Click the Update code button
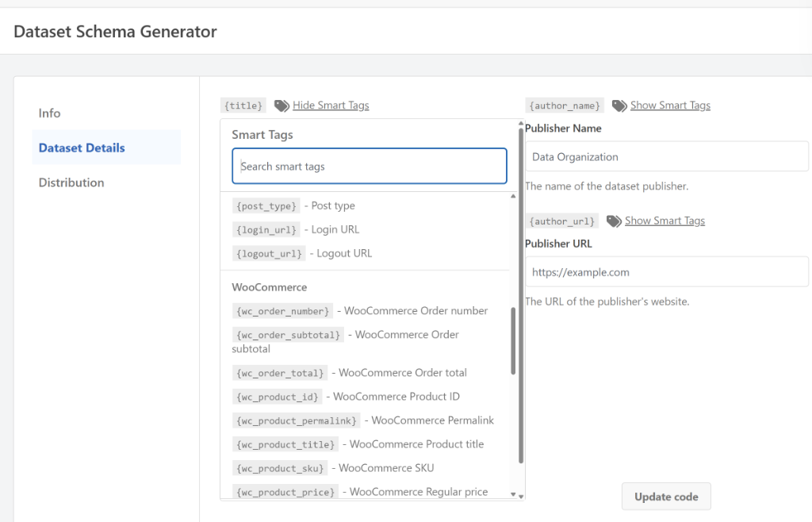This screenshot has height=522, width=812. click(666, 497)
